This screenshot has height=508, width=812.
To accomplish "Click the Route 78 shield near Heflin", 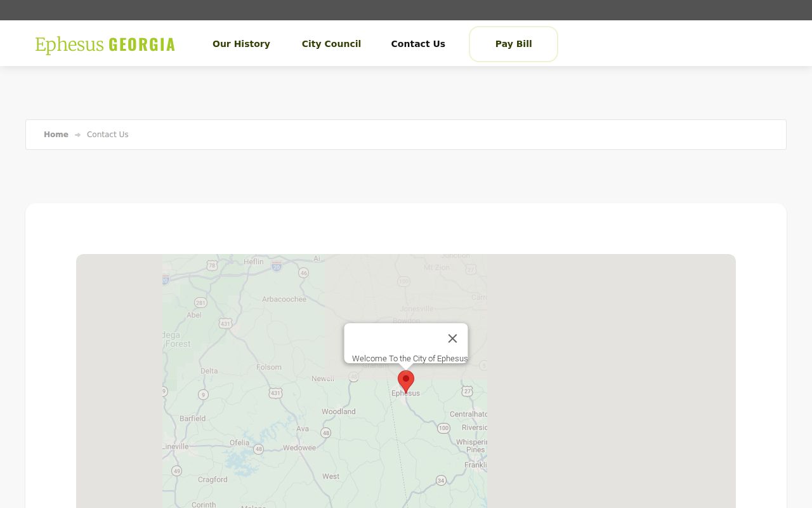I will (212, 265).
